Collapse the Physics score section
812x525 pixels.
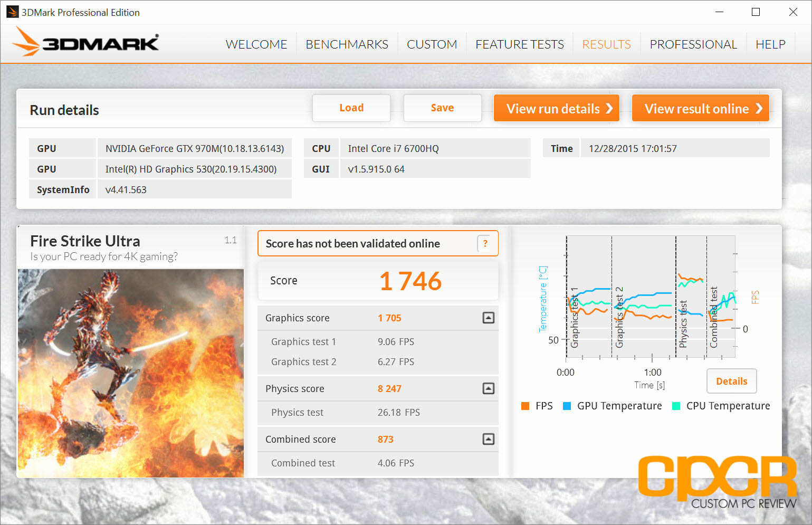[x=489, y=388]
